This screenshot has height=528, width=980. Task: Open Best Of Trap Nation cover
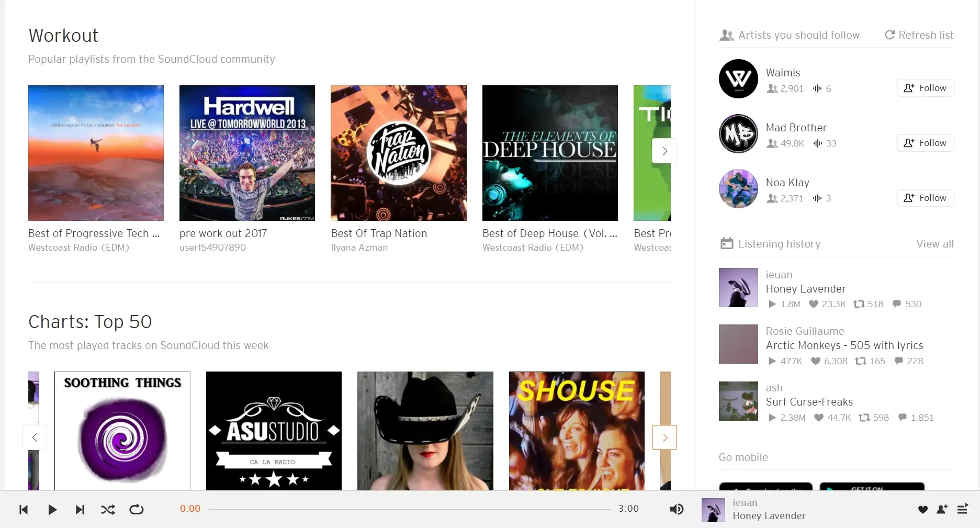pyautogui.click(x=399, y=153)
